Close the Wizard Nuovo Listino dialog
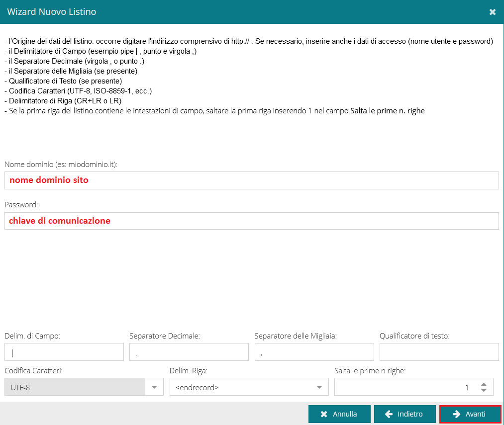The height and width of the screenshot is (425, 504). point(492,12)
